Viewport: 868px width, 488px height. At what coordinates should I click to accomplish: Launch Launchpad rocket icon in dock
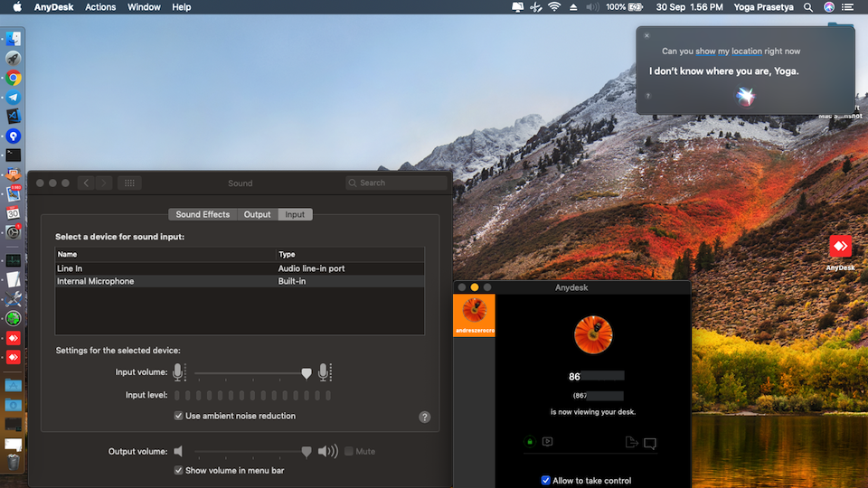click(x=14, y=58)
